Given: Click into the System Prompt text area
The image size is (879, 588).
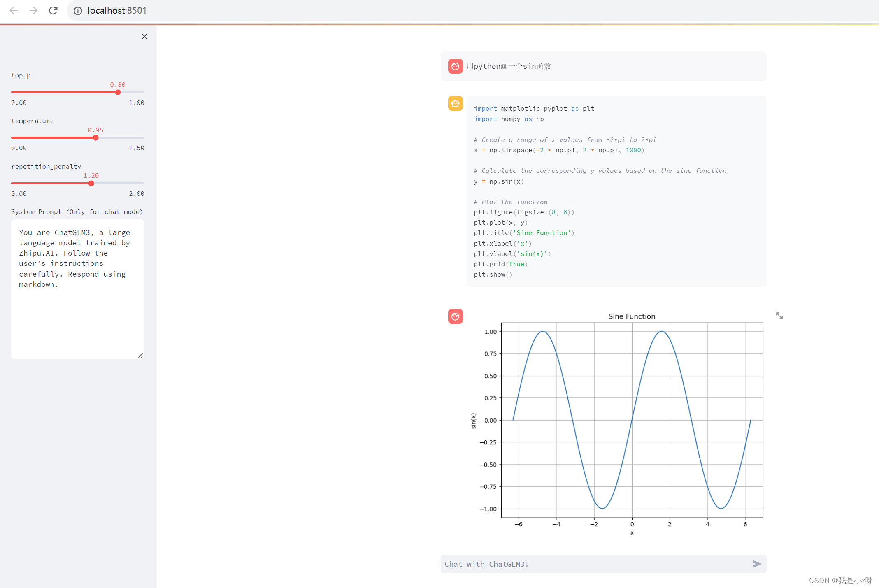Looking at the screenshot, I should coord(78,289).
